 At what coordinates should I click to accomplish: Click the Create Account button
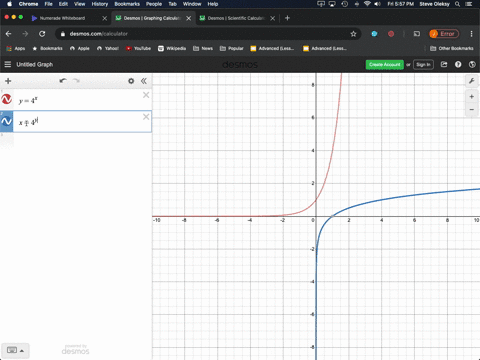point(385,64)
